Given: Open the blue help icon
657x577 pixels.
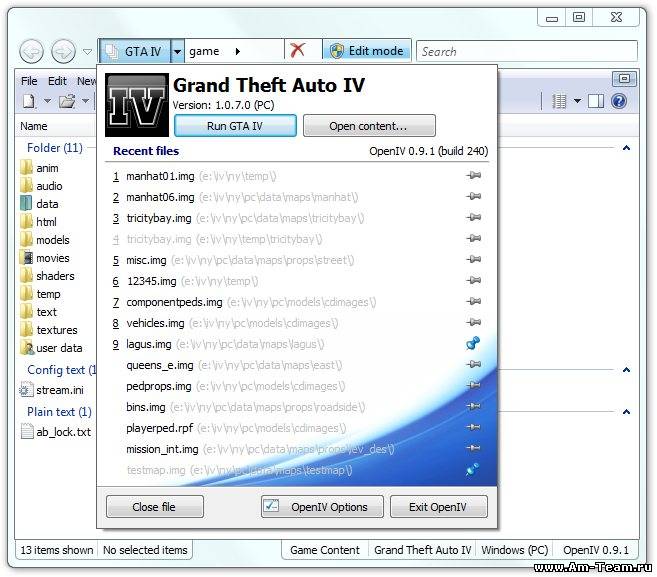Looking at the screenshot, I should pos(619,101).
